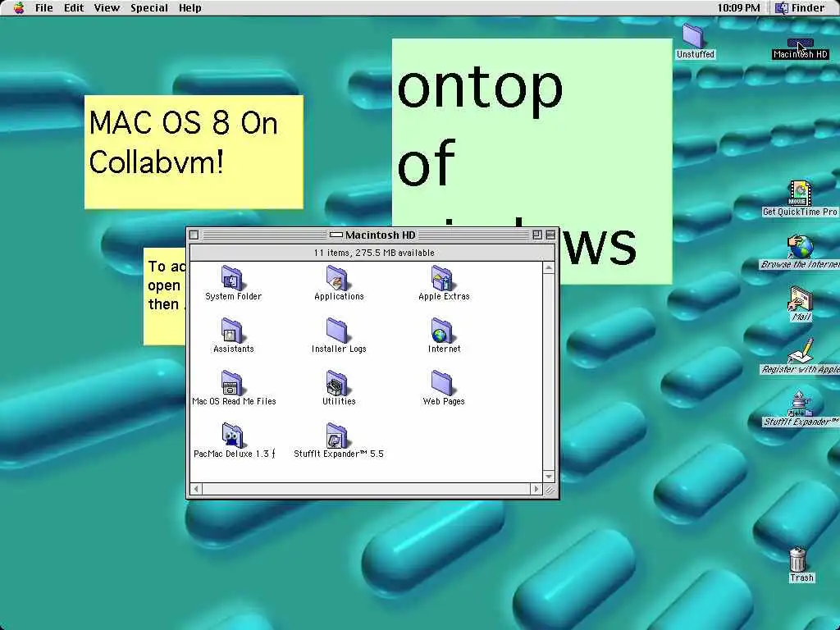Open the Edit menu

pyautogui.click(x=74, y=8)
